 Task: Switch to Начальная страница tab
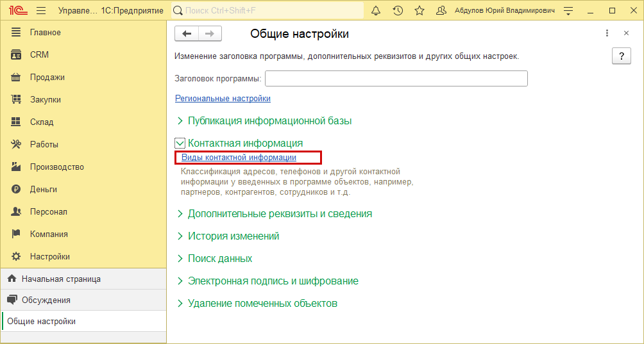(61, 279)
